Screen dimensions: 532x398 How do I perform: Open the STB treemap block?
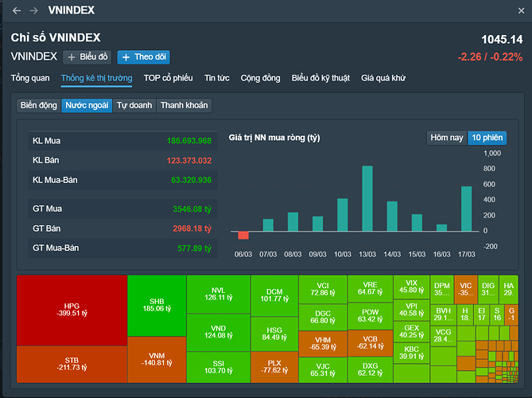tap(72, 363)
